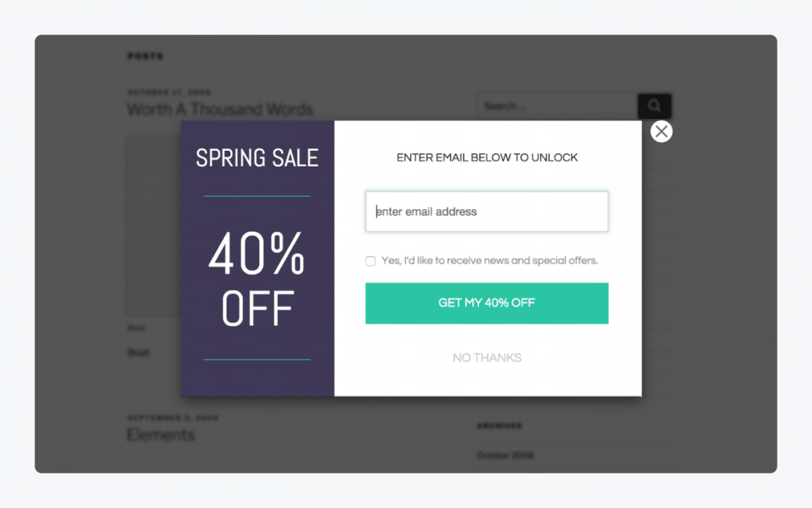Click the September 5, 2008 post date
The height and width of the screenshot is (508, 812).
pos(173,418)
